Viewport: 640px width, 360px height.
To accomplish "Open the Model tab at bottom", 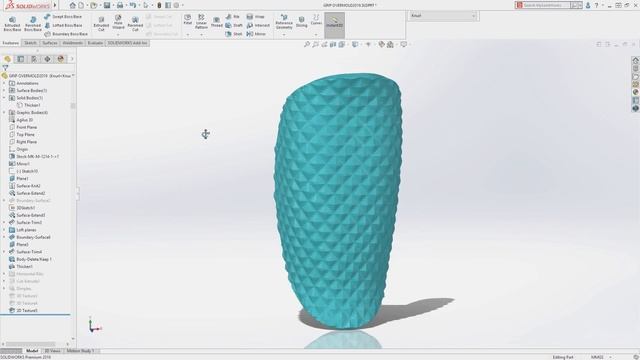I will tap(32, 351).
